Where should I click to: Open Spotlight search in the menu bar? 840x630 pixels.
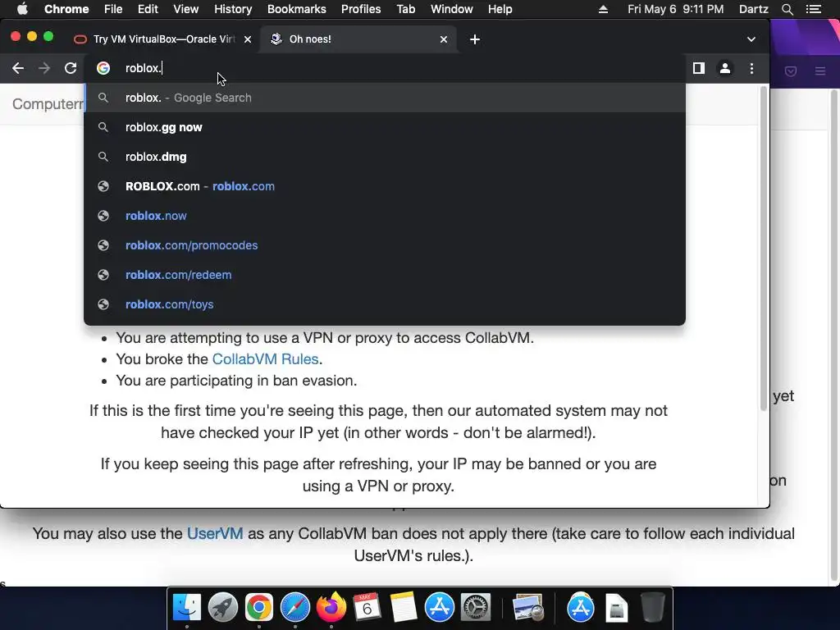tap(787, 9)
